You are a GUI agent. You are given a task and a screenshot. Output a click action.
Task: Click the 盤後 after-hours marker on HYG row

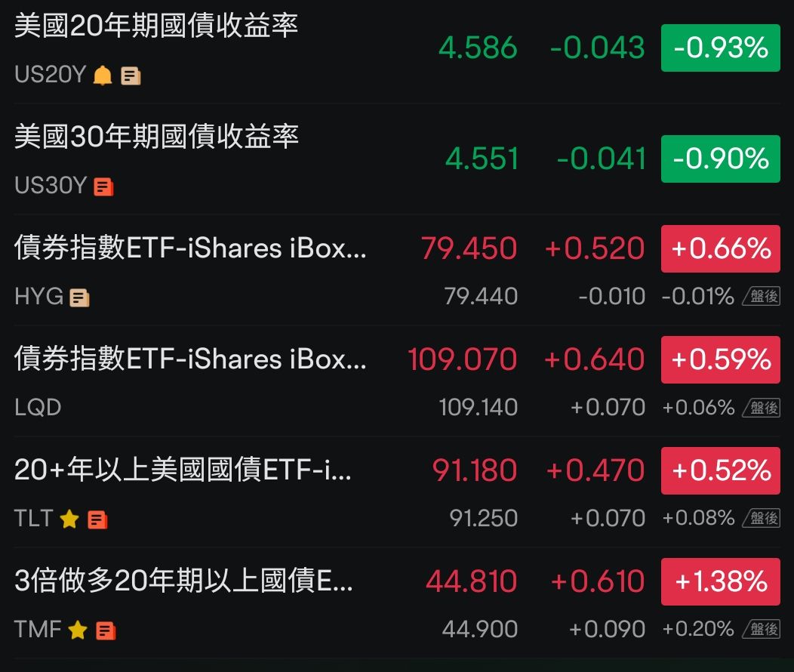(762, 296)
